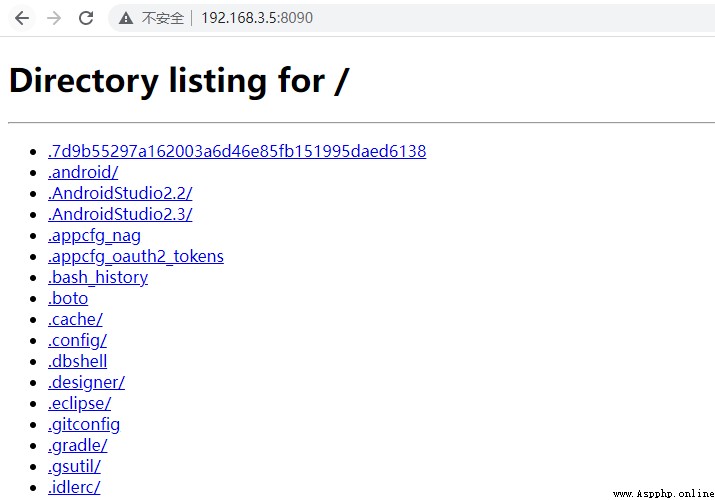
Task: Click the browser back arrow
Action: pyautogui.click(x=22, y=18)
